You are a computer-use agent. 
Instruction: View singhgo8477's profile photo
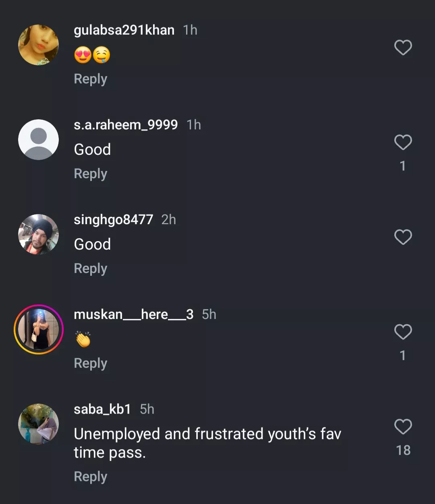tap(39, 234)
